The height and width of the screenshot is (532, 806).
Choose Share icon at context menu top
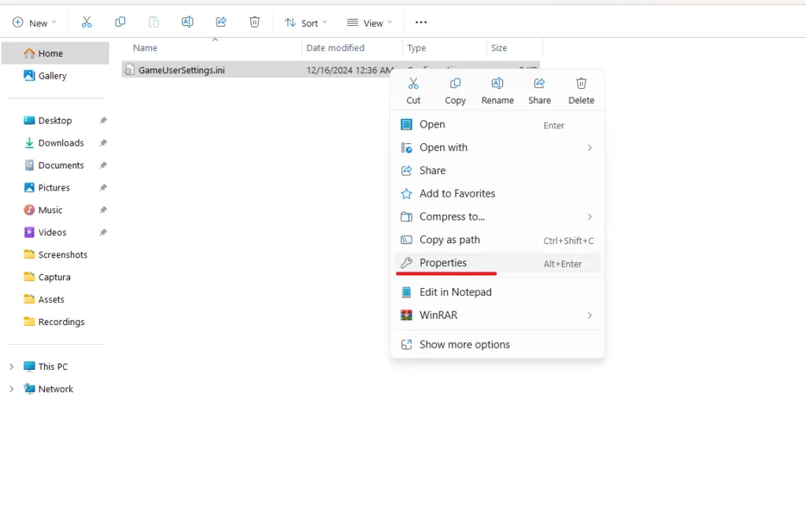pyautogui.click(x=539, y=91)
